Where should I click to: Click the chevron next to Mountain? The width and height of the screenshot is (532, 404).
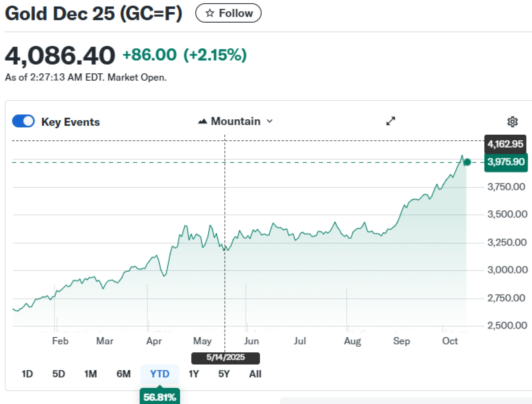pyautogui.click(x=270, y=121)
